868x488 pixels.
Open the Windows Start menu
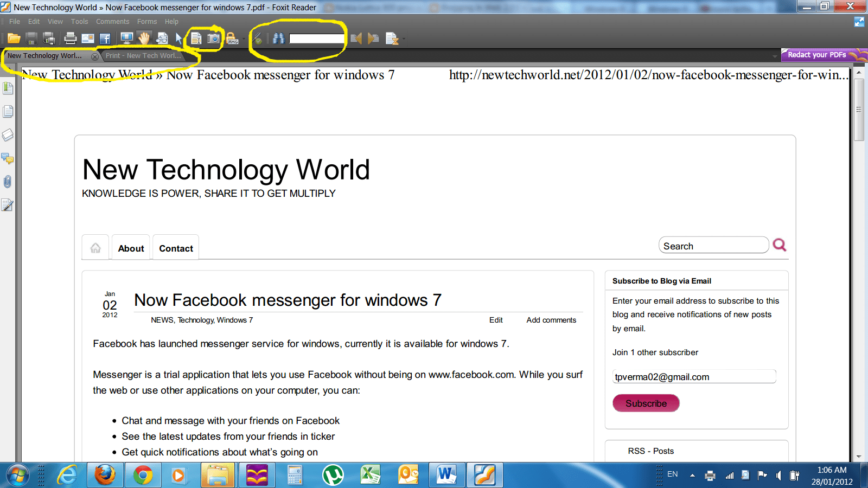pos(18,476)
